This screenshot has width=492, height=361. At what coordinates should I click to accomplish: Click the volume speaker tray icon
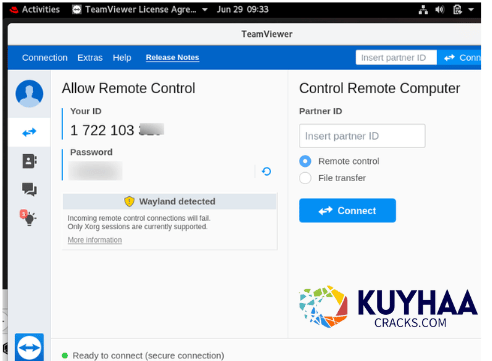point(440,10)
